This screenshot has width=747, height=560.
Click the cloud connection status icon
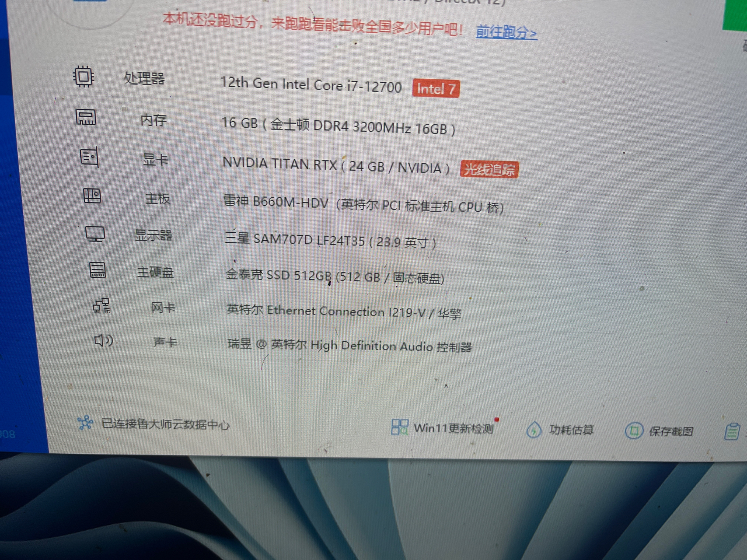tap(86, 425)
